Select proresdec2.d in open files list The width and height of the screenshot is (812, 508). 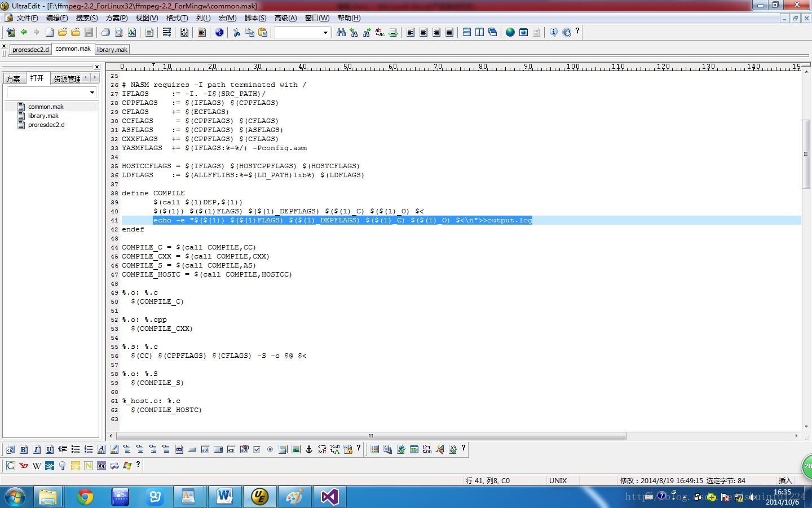coord(46,125)
